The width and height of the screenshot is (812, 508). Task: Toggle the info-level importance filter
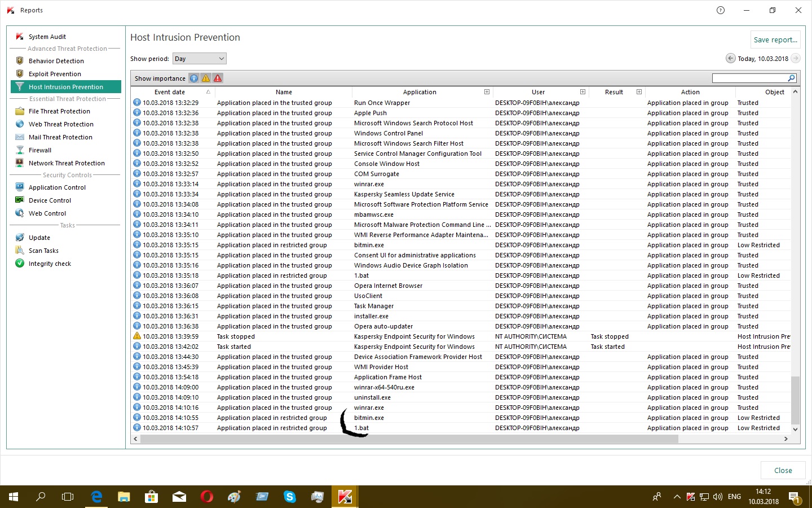click(194, 78)
